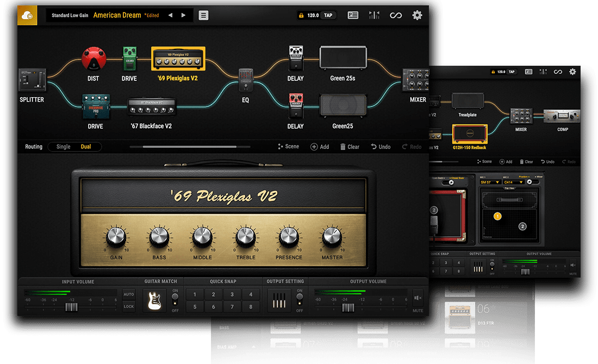The width and height of the screenshot is (598, 364).
Task: Open the settings gear in main window
Action: point(417,15)
